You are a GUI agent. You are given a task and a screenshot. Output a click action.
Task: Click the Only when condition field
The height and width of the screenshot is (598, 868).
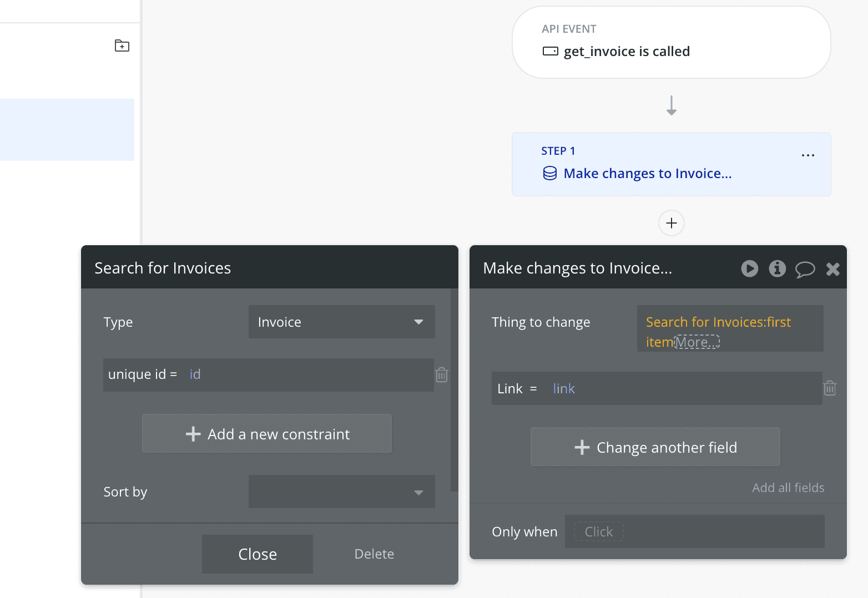click(694, 531)
